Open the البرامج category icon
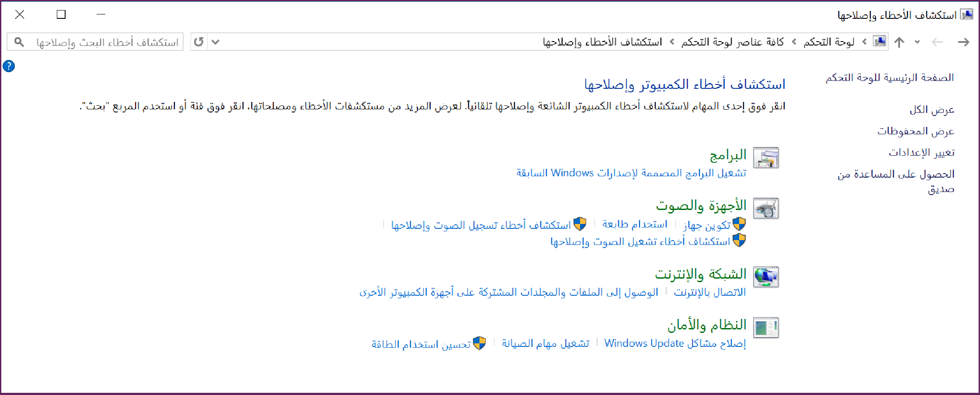The width and height of the screenshot is (980, 395). pos(766,158)
